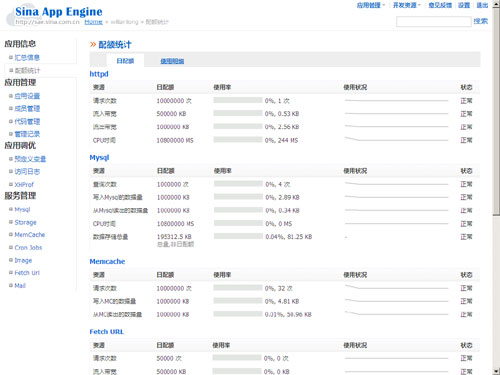Click the httpd section heading

tap(99, 74)
